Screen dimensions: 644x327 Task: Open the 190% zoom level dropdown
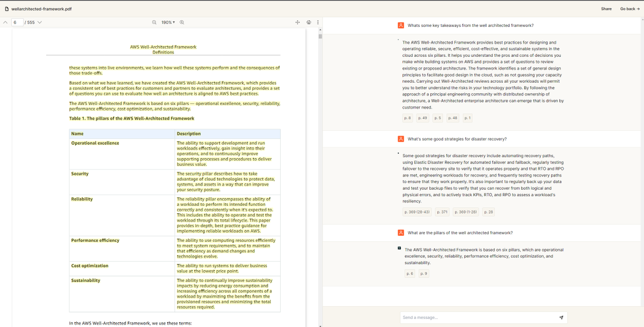169,22
